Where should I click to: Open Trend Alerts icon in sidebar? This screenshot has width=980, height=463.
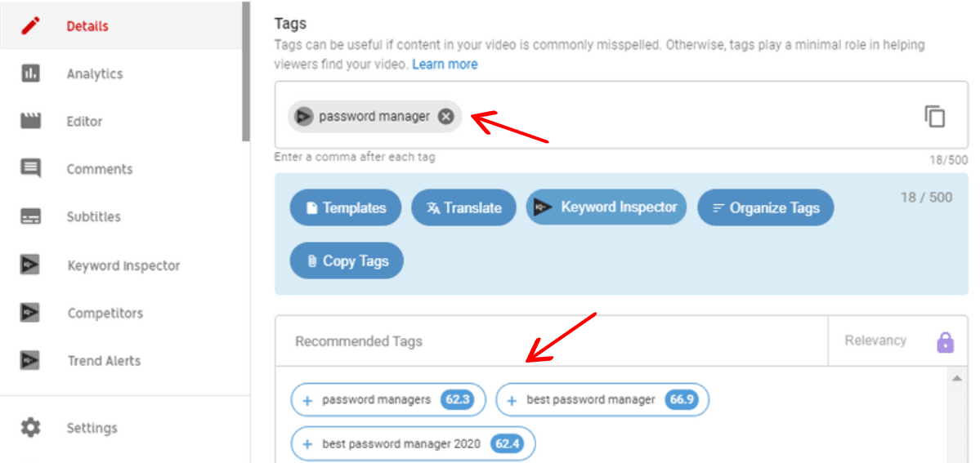(30, 361)
